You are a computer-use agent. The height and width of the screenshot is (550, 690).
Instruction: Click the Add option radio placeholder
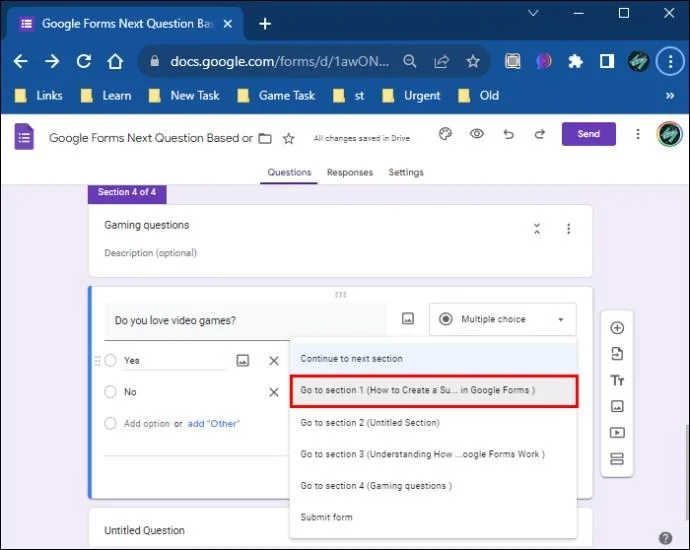pos(110,423)
